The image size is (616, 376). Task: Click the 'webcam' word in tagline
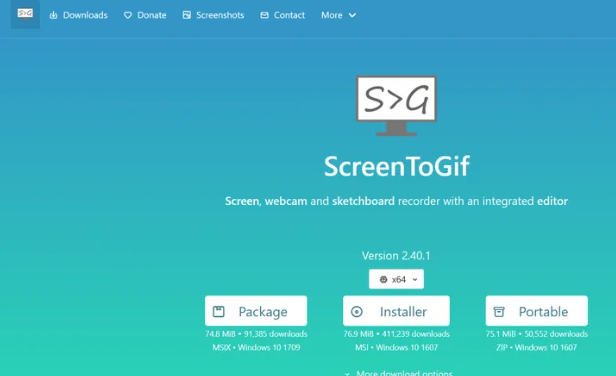click(x=286, y=201)
